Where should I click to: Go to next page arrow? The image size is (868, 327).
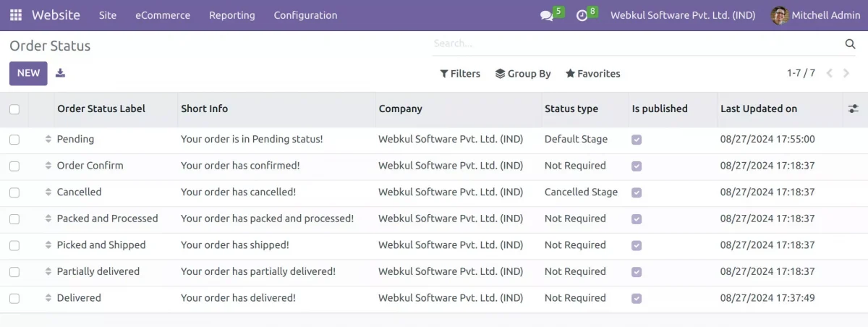pyautogui.click(x=846, y=73)
